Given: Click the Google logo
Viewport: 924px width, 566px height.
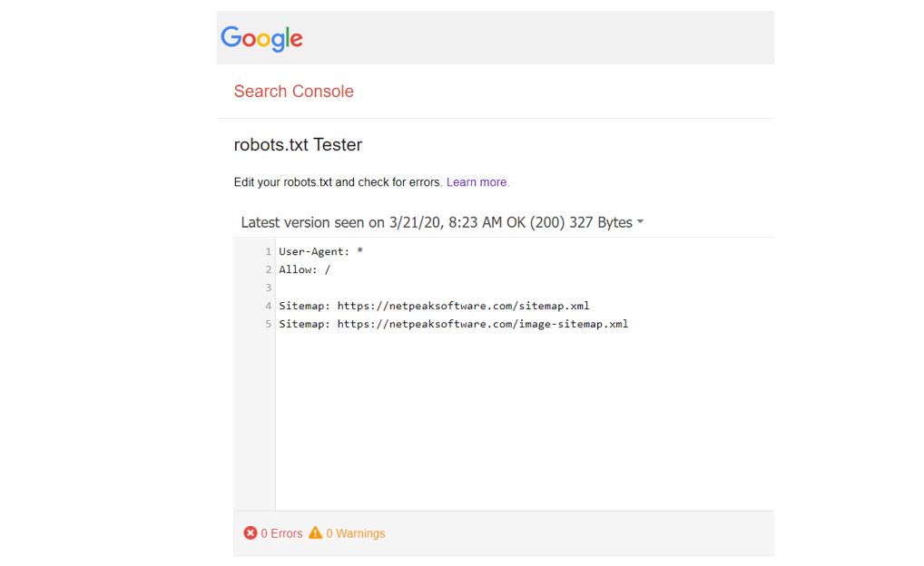Looking at the screenshot, I should tap(261, 38).
